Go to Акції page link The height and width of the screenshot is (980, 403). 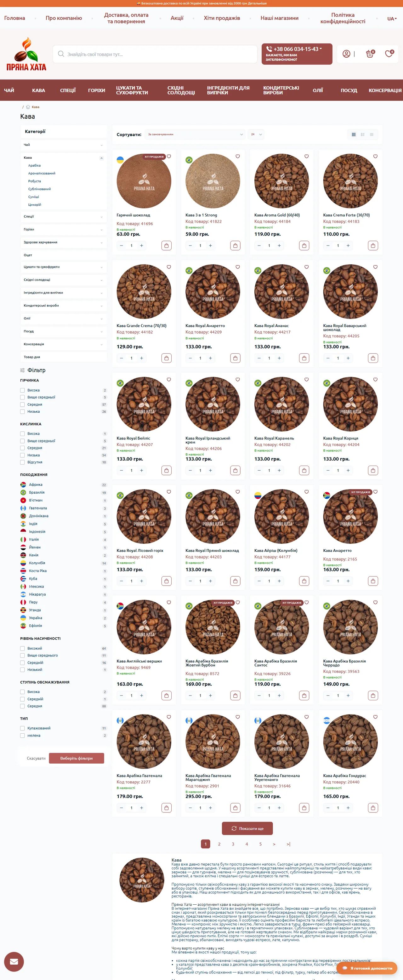[177, 18]
